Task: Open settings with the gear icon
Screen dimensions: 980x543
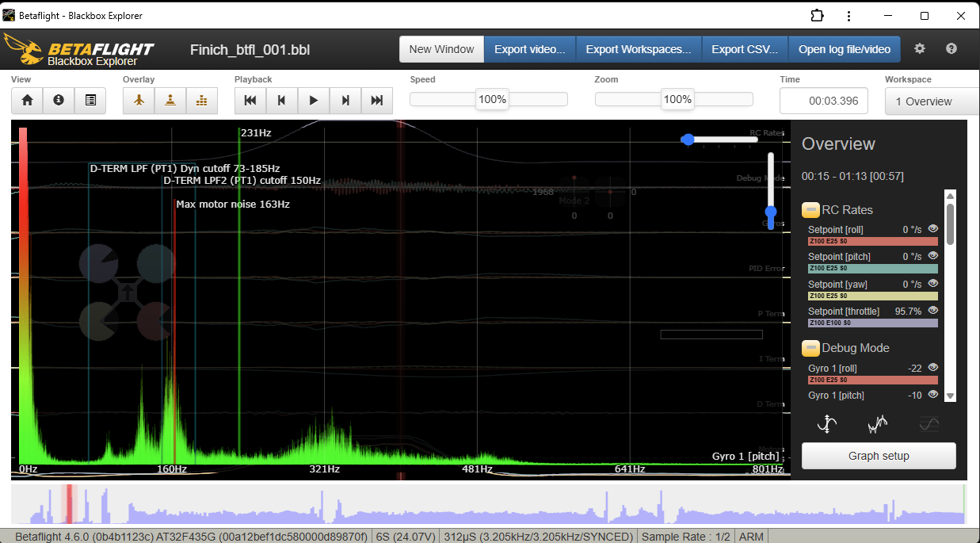Action: pos(920,48)
